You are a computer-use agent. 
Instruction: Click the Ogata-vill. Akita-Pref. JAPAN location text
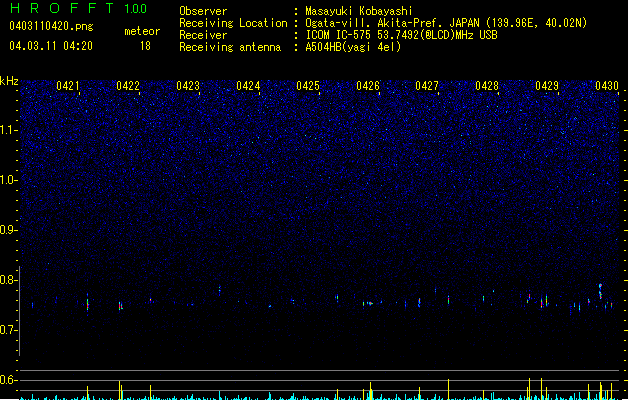point(446,23)
